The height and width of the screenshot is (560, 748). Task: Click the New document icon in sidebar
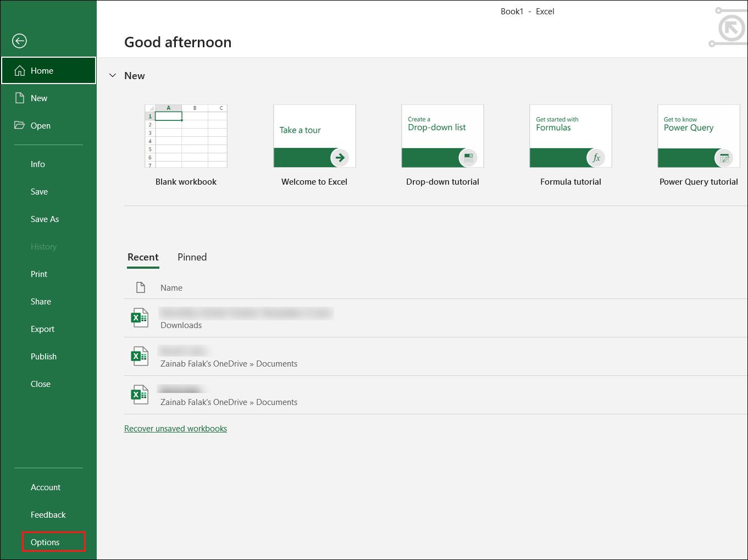[x=19, y=98]
